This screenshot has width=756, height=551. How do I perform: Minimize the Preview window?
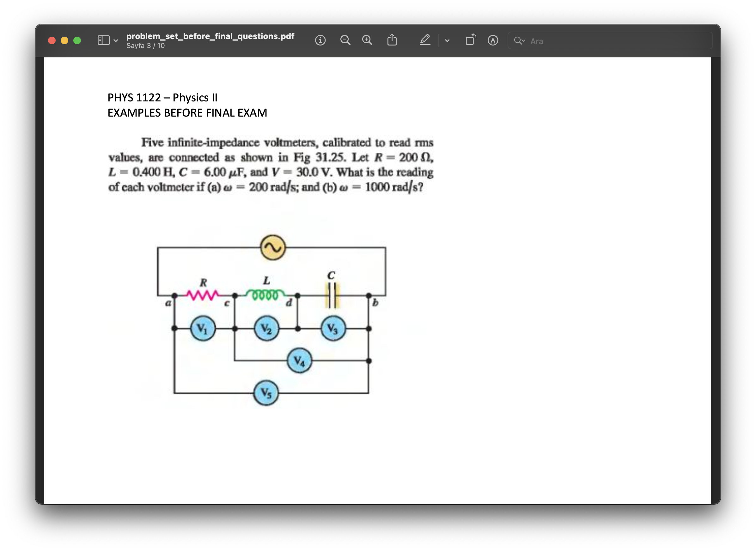[64, 40]
